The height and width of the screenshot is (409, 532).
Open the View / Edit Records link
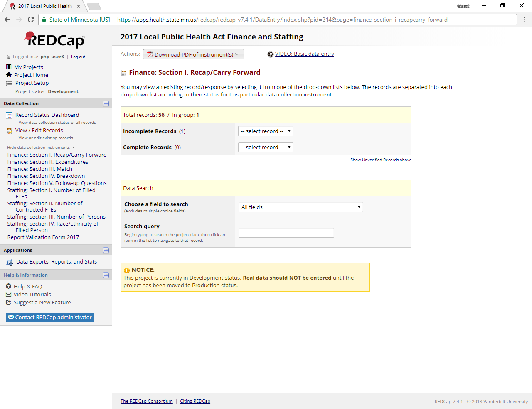tap(39, 130)
